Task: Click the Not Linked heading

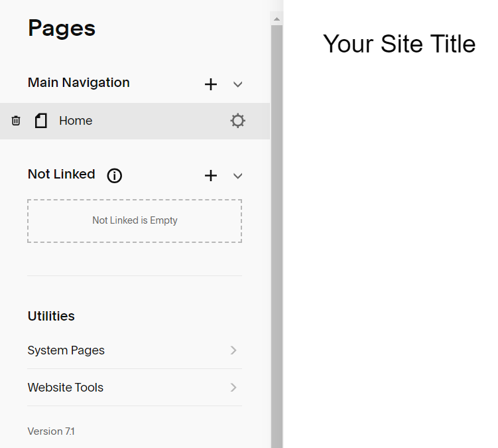Action: click(x=61, y=175)
